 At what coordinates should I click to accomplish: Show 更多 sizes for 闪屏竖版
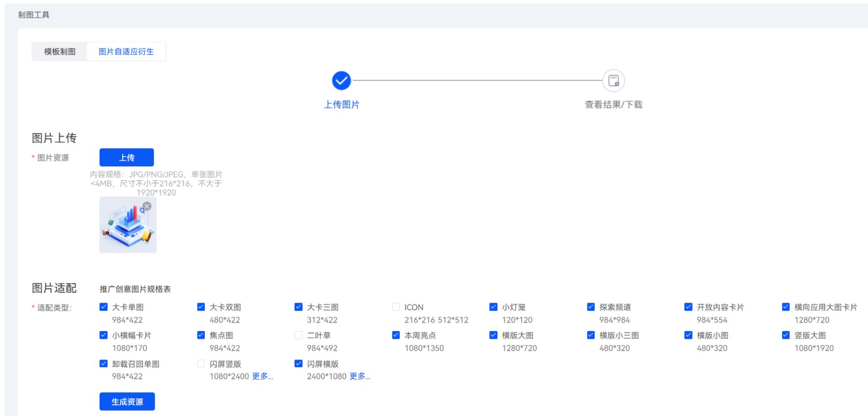click(x=262, y=376)
